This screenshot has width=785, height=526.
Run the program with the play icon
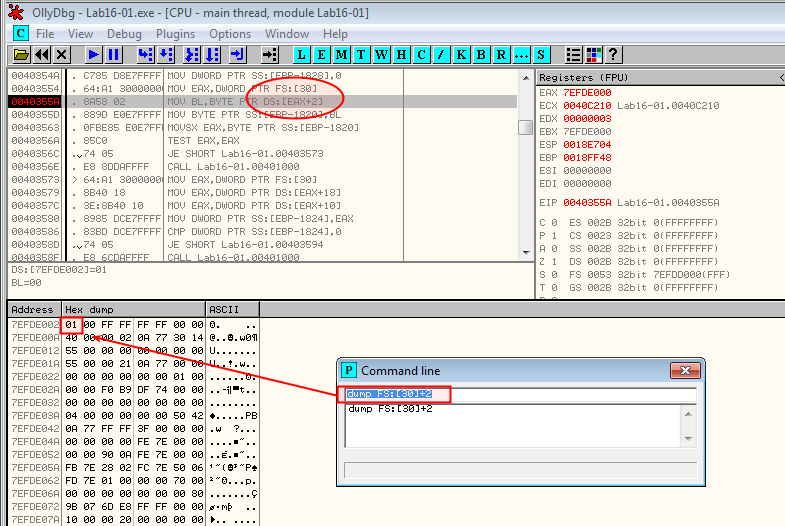pos(93,55)
